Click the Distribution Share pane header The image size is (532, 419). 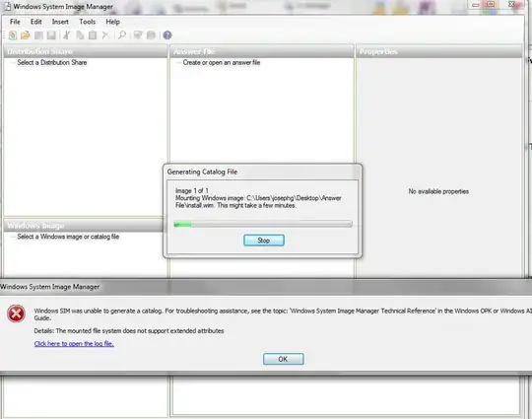coord(85,51)
